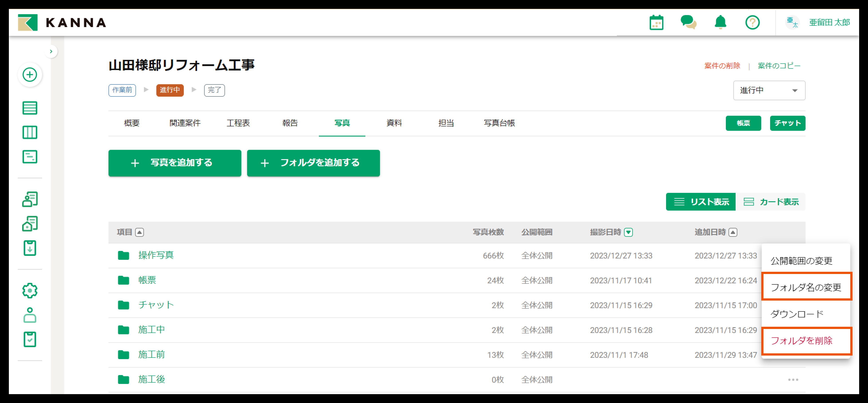Switch to the 概要 tab
The height and width of the screenshot is (403, 868).
click(x=132, y=123)
